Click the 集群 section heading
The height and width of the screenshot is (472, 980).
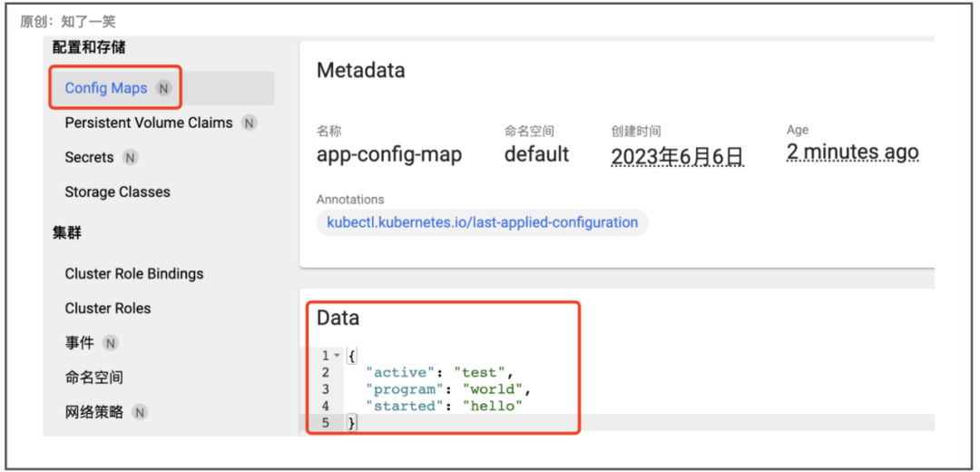(x=67, y=233)
